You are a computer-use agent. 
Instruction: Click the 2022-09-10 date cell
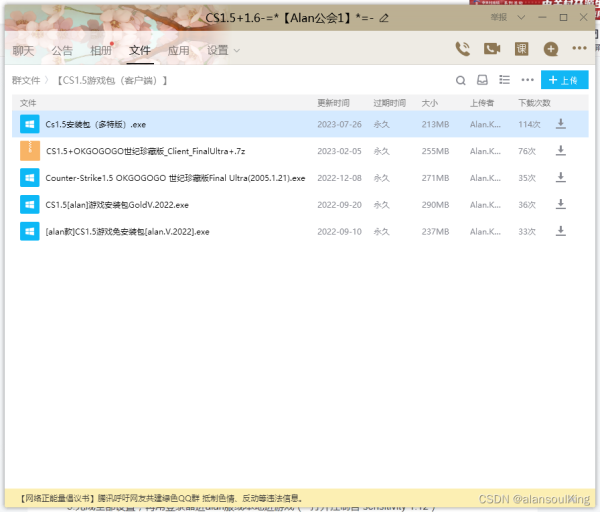coord(339,232)
